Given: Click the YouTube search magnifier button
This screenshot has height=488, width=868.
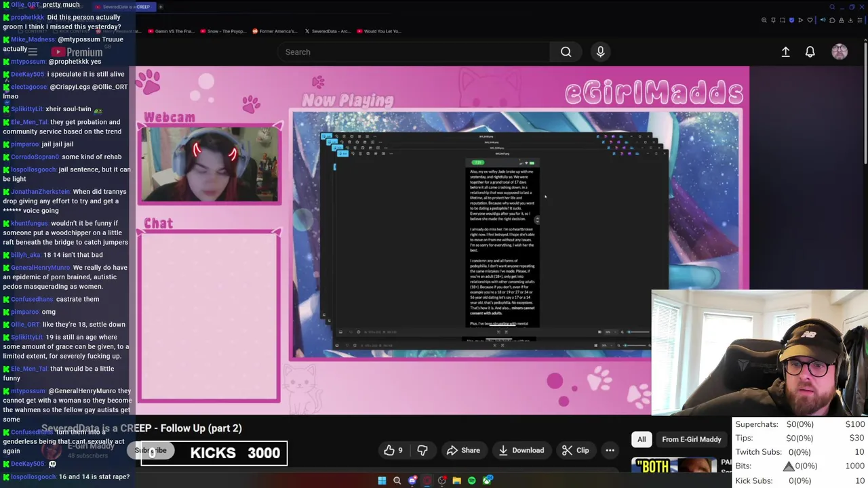Looking at the screenshot, I should click(566, 52).
